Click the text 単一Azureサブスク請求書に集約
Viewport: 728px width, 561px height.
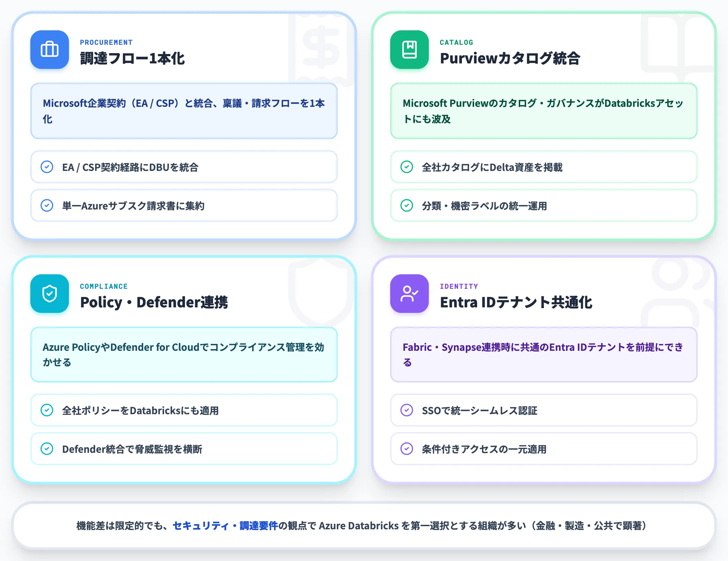pyautogui.click(x=133, y=206)
